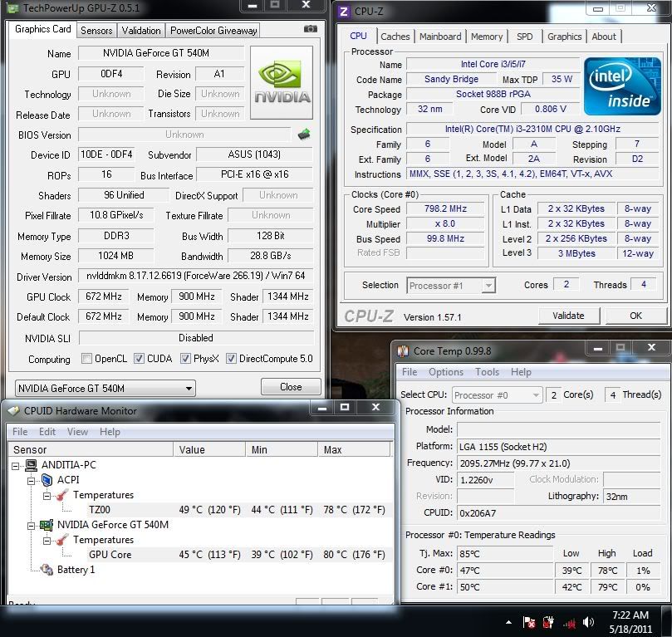Collapse the GPU Temperatures node

[x=47, y=541]
